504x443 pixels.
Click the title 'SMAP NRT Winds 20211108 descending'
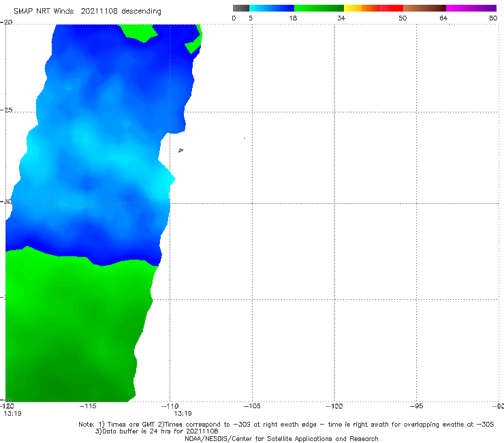87,11
